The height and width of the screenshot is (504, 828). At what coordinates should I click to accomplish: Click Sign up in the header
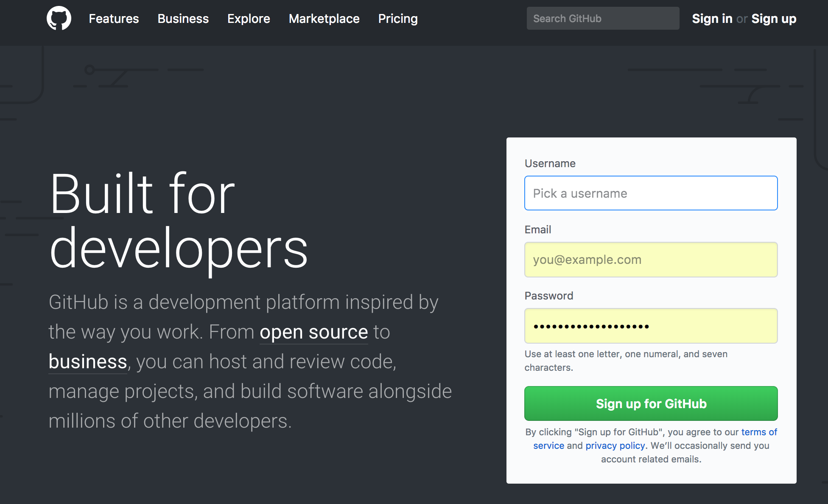coord(774,19)
